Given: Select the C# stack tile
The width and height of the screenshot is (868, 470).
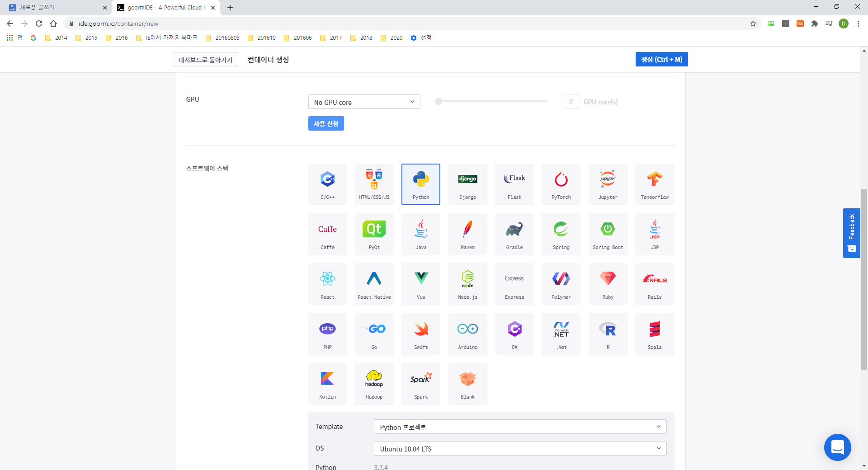Looking at the screenshot, I should (x=514, y=334).
